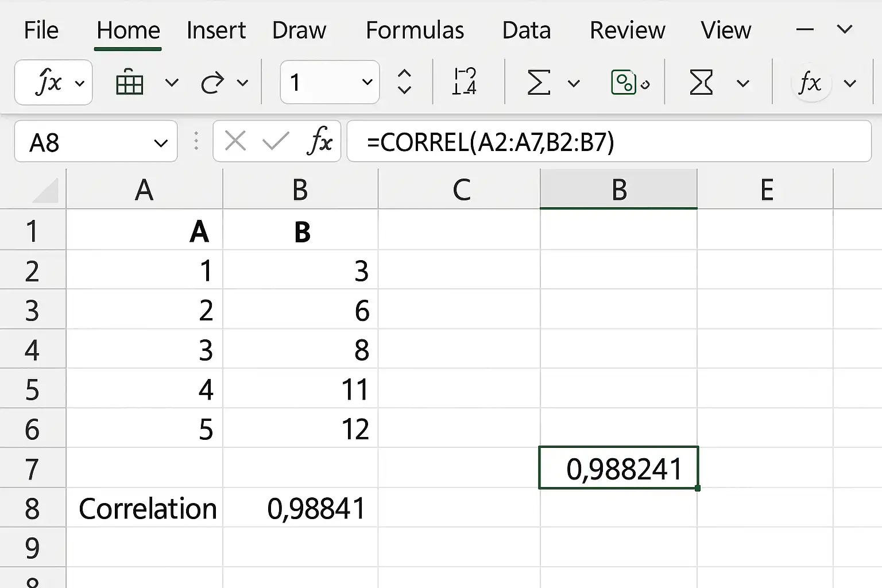The height and width of the screenshot is (588, 882).
Task: Click the redo curved arrow icon
Action: (x=212, y=83)
